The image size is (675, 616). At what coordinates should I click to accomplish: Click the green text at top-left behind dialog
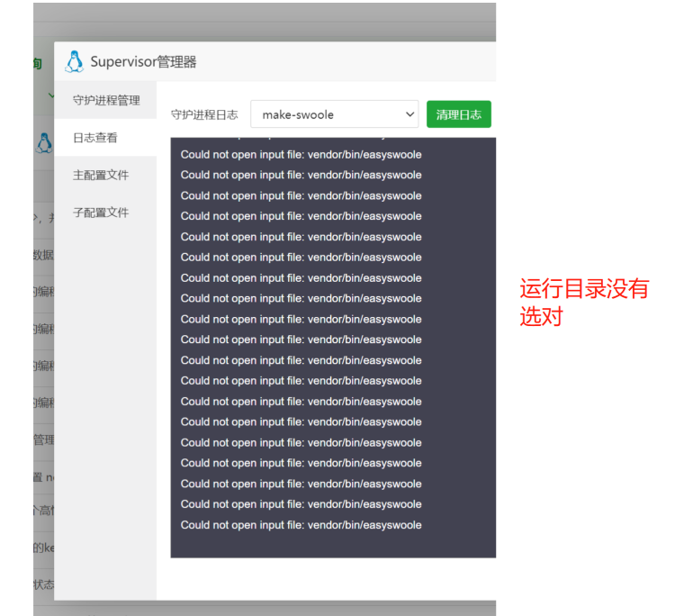tap(38, 64)
